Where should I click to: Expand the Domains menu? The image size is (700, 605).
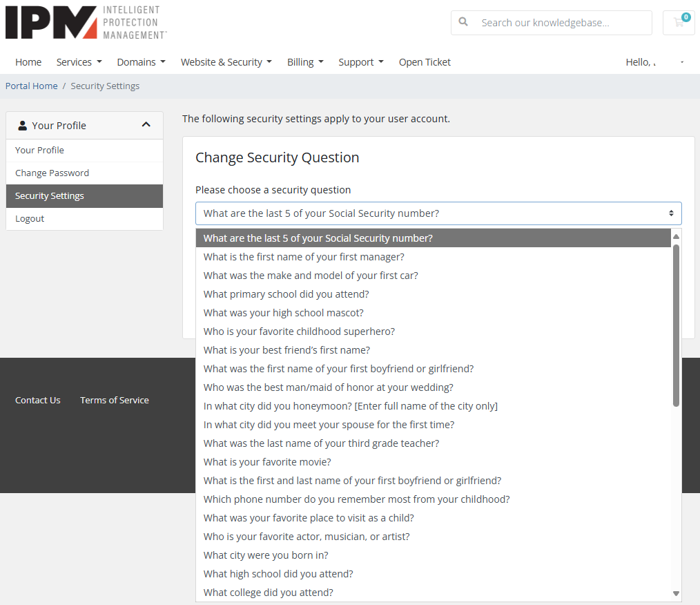[141, 62]
